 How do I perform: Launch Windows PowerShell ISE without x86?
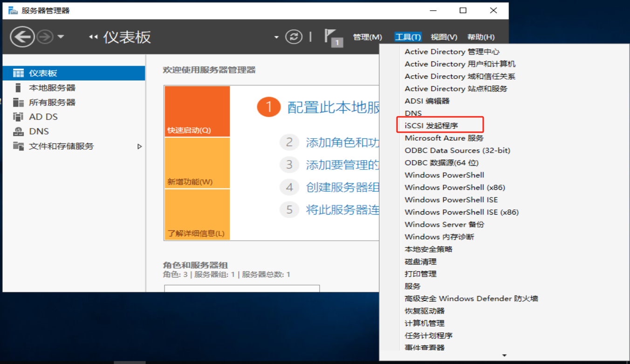(x=451, y=200)
